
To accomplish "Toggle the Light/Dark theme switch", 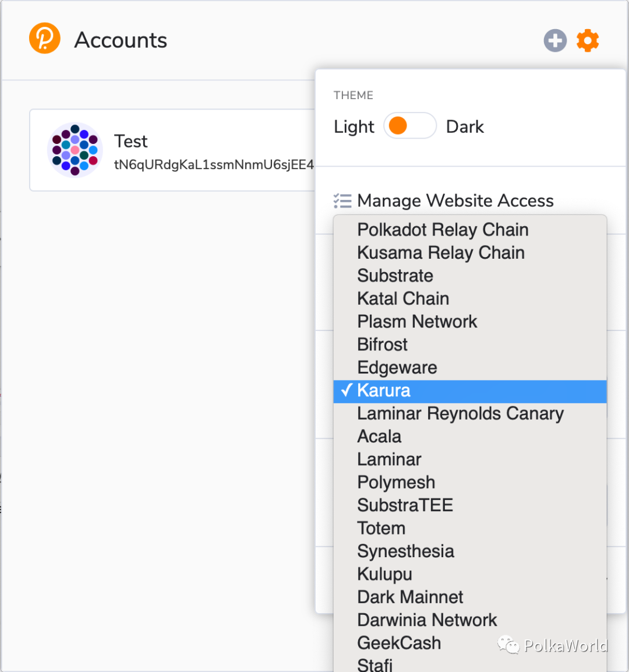I will [x=410, y=125].
